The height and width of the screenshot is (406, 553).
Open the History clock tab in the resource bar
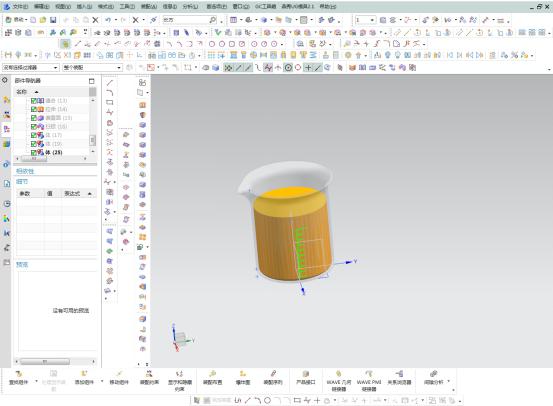click(x=6, y=204)
